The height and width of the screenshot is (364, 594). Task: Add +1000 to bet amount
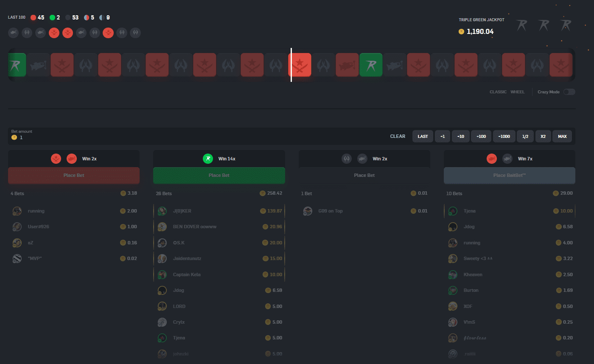[x=504, y=136]
